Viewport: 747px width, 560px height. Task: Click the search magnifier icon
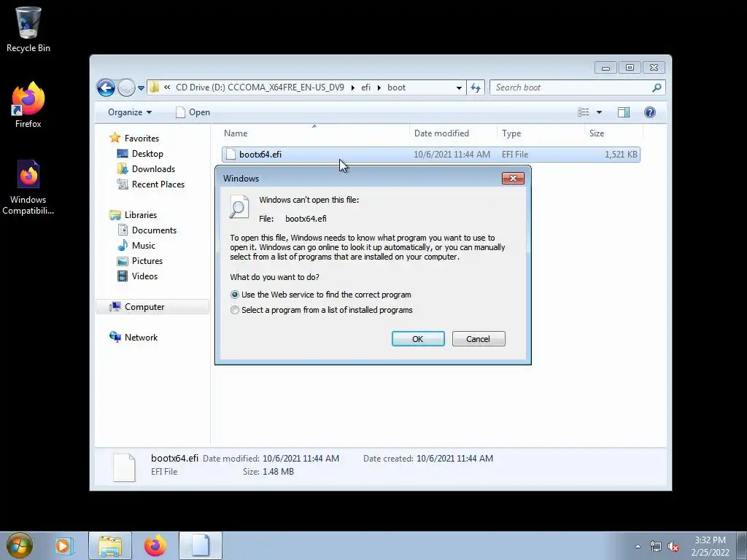[657, 87]
